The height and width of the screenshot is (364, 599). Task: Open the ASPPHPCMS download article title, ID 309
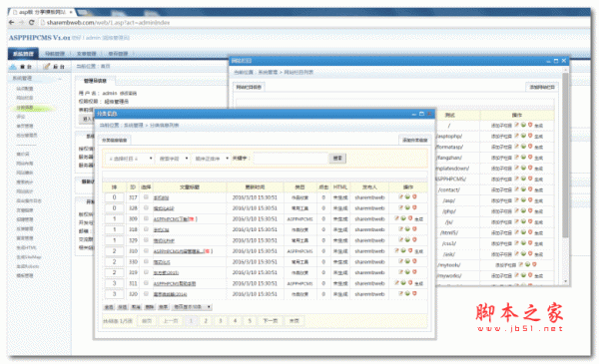tap(174, 219)
